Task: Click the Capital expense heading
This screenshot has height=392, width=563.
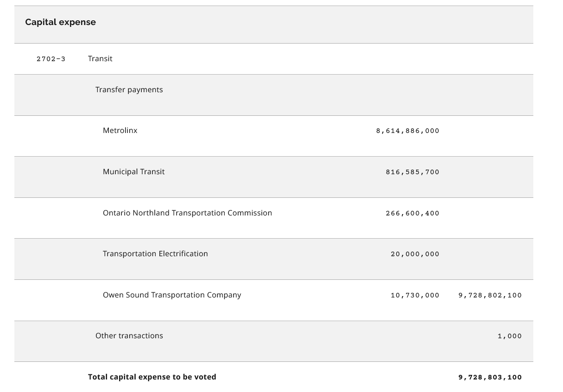Action: tap(60, 22)
